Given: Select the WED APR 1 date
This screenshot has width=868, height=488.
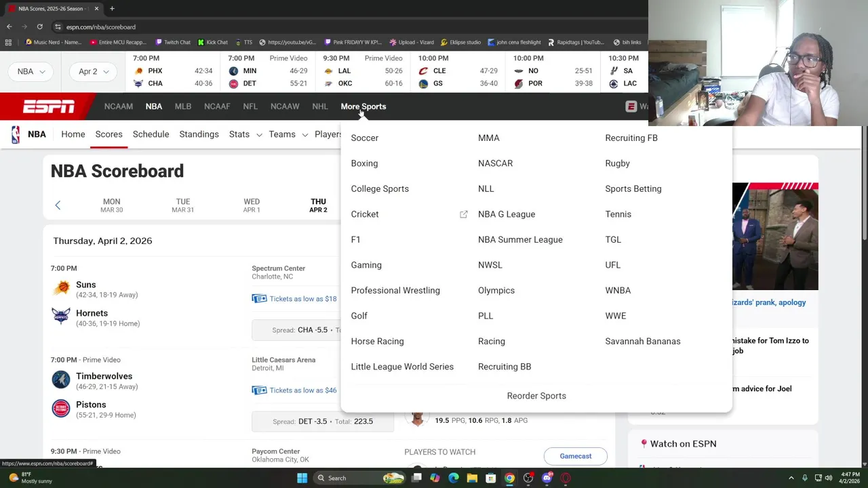Looking at the screenshot, I should pos(252,205).
